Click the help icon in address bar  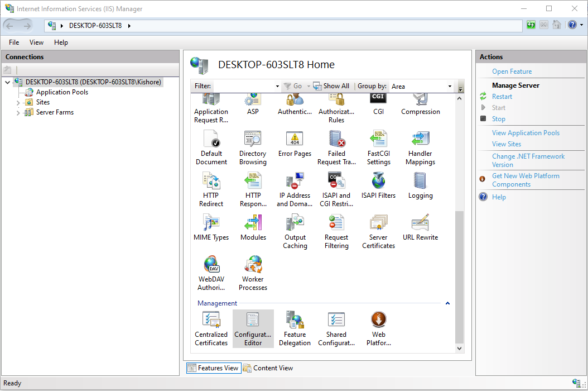[x=572, y=25]
